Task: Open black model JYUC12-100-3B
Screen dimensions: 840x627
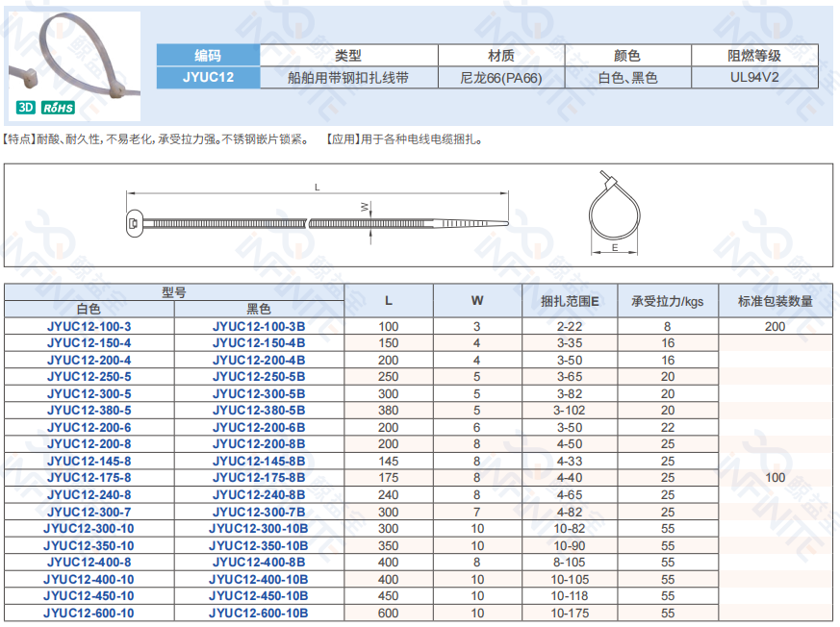Action: click(259, 326)
